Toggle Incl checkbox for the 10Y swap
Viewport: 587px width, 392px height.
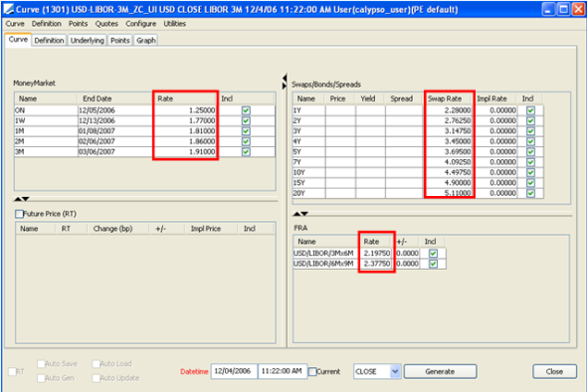(x=530, y=172)
